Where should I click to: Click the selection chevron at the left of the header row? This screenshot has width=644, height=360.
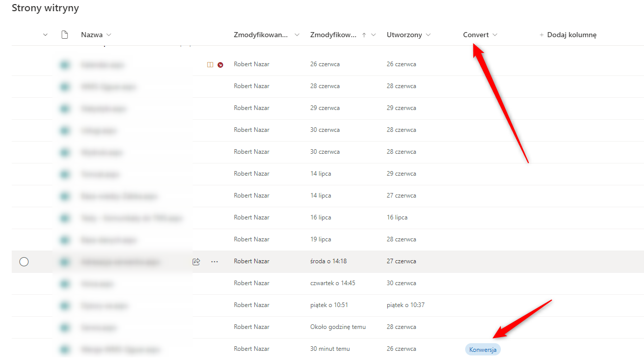(x=45, y=35)
